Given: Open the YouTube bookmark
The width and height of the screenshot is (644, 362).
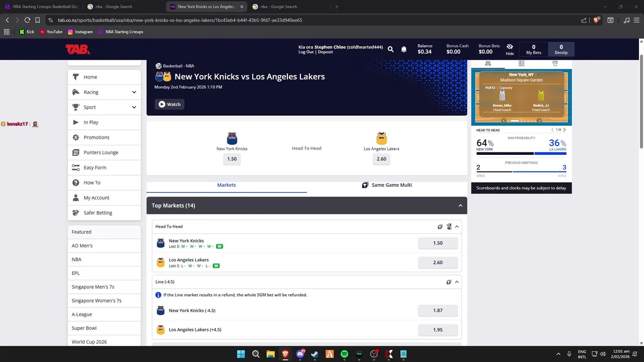Looking at the screenshot, I should pyautogui.click(x=51, y=32).
